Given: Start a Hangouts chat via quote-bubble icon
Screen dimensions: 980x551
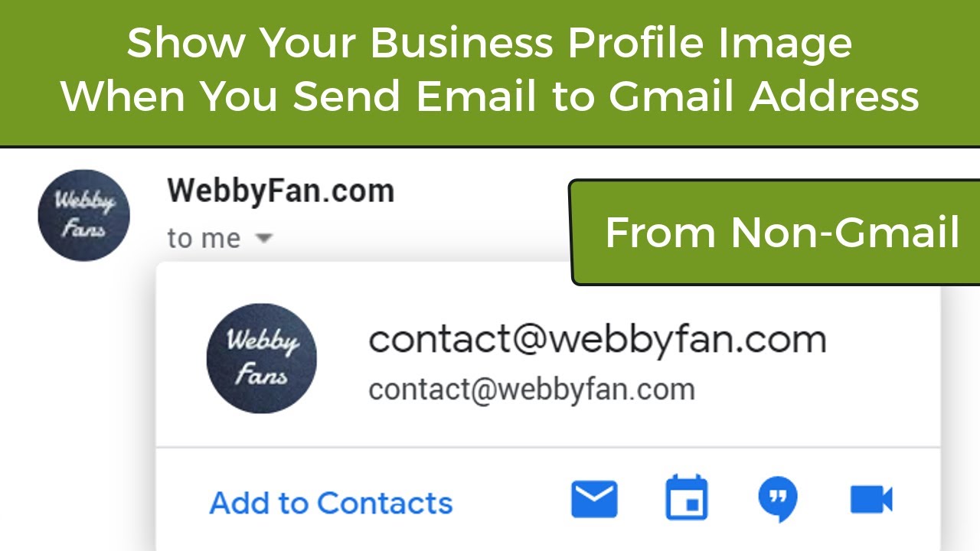Looking at the screenshot, I should click(778, 500).
